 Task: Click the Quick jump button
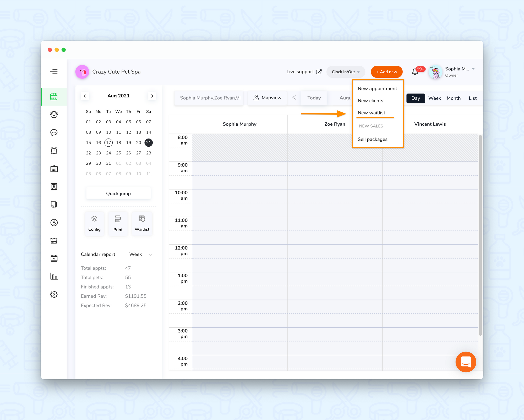[x=118, y=194]
